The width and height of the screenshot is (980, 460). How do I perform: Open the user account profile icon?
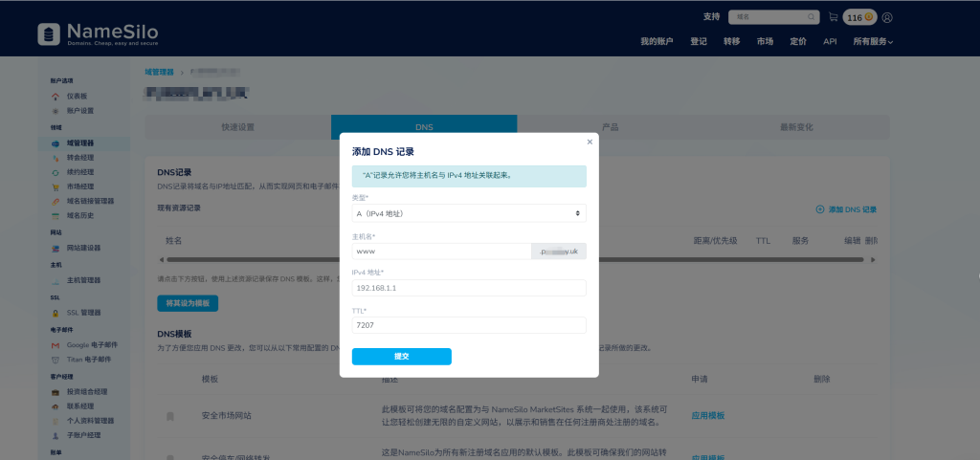click(887, 17)
